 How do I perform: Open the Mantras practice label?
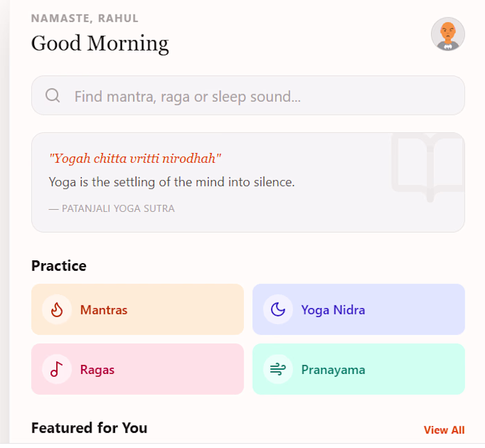[104, 310]
